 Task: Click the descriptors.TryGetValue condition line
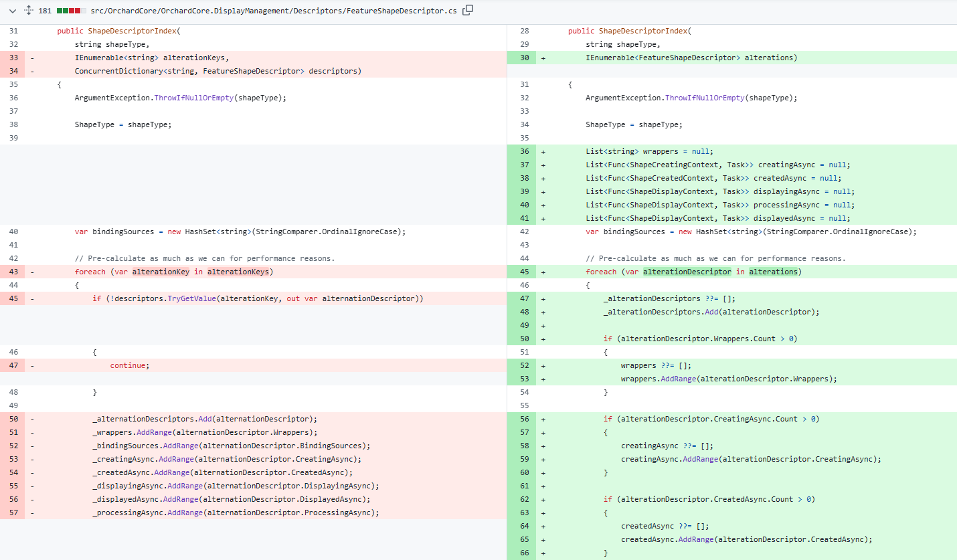pos(258,298)
